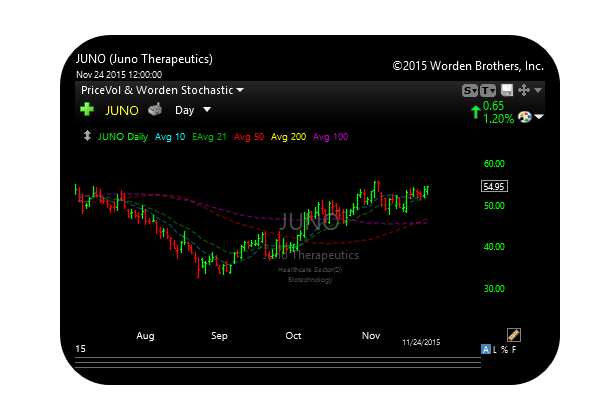Open the T dropdown button
The image size is (600, 400).
click(489, 90)
